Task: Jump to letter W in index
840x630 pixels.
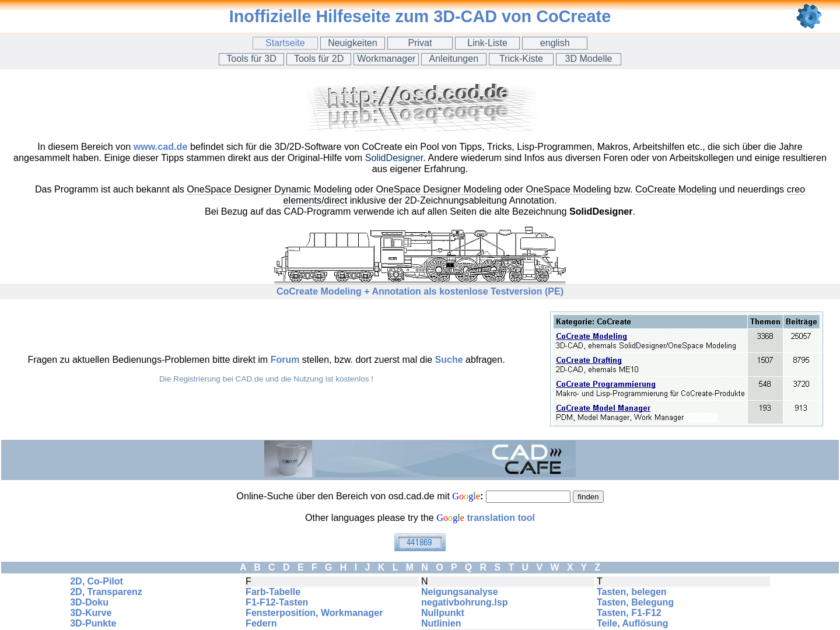Action: [555, 568]
